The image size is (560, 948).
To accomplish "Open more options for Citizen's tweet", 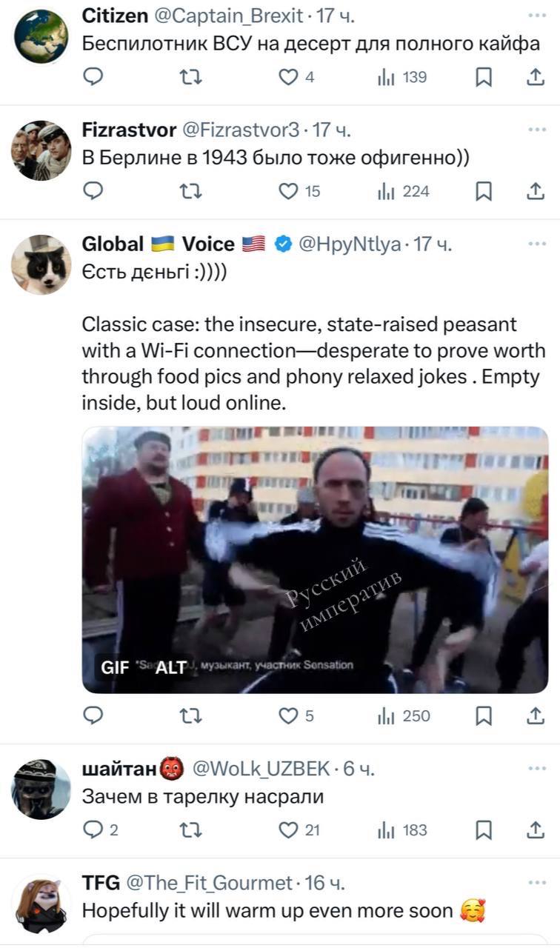I will pos(536,16).
